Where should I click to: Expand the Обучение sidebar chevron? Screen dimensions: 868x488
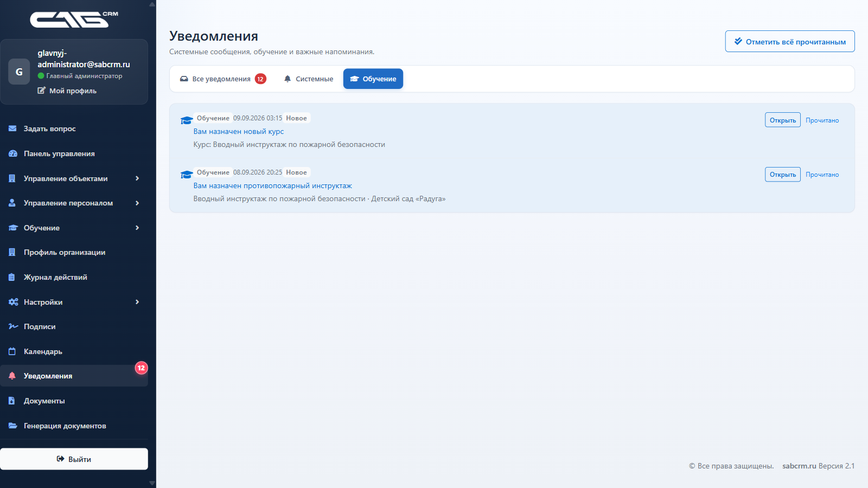point(137,228)
